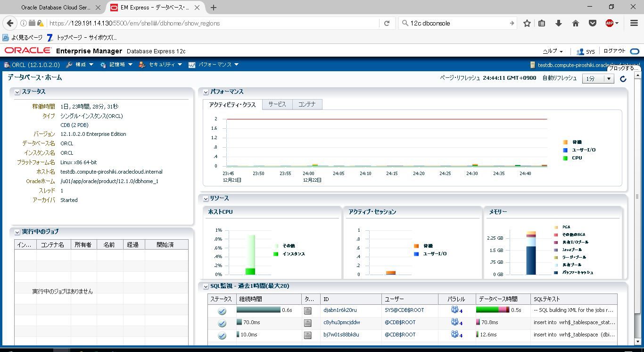The image size is (644, 352).
Task: Click the PGA legend swatch in メモリー
Action: pos(556,227)
